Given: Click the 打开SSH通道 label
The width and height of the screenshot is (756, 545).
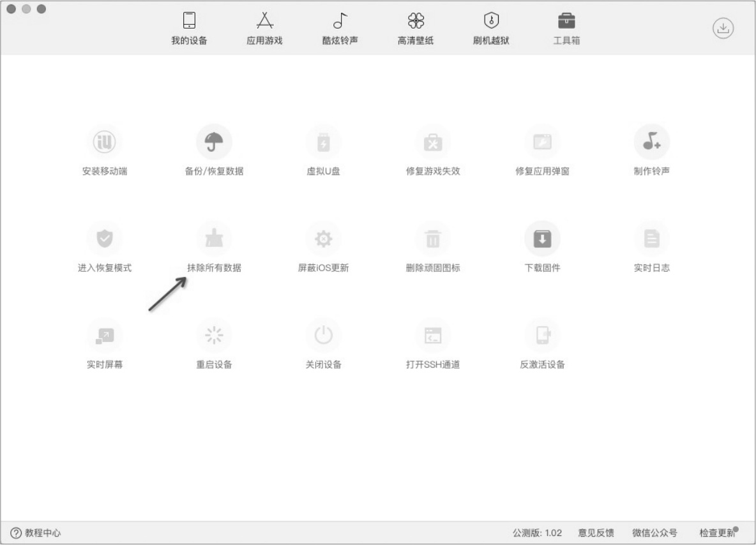Looking at the screenshot, I should point(433,364).
